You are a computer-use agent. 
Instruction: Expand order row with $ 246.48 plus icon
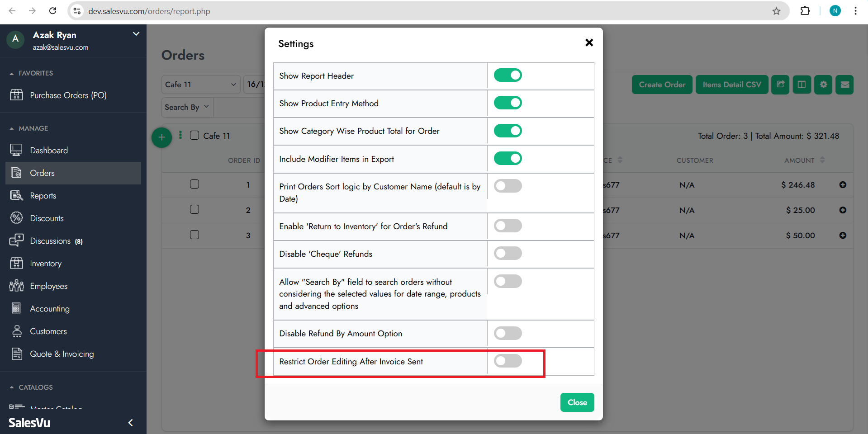pos(843,185)
